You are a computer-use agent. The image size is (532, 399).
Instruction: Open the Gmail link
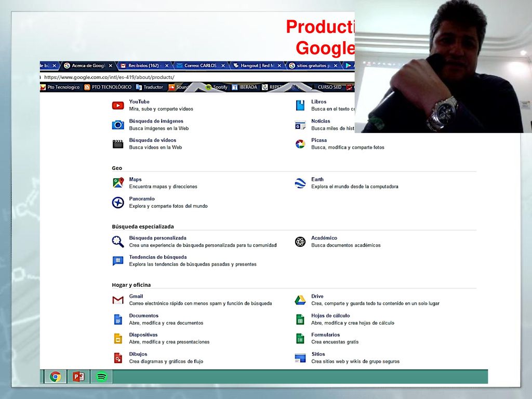pyautogui.click(x=136, y=296)
